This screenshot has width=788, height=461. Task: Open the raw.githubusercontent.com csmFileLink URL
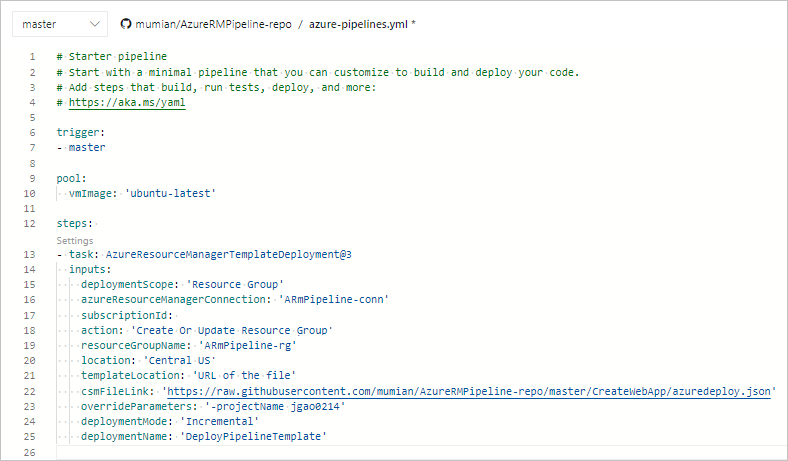tap(470, 392)
